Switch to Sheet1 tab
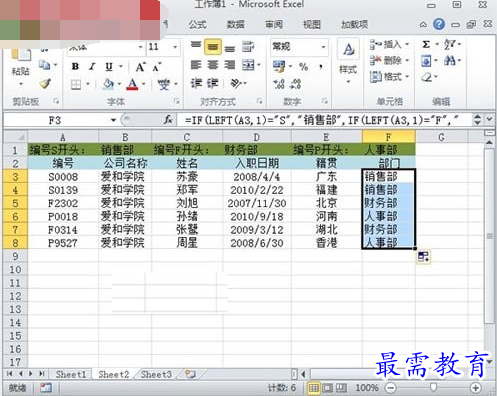497x396 pixels. click(71, 374)
